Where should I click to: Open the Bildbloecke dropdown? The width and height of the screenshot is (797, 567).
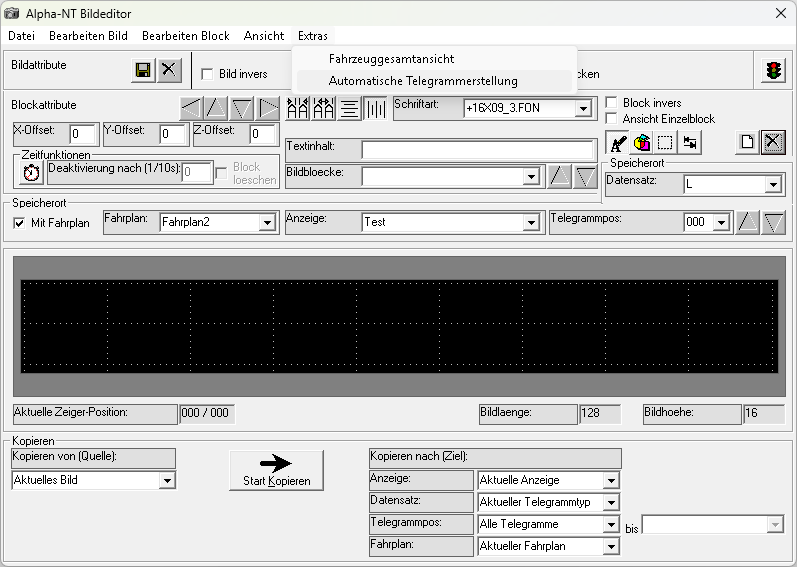[531, 177]
